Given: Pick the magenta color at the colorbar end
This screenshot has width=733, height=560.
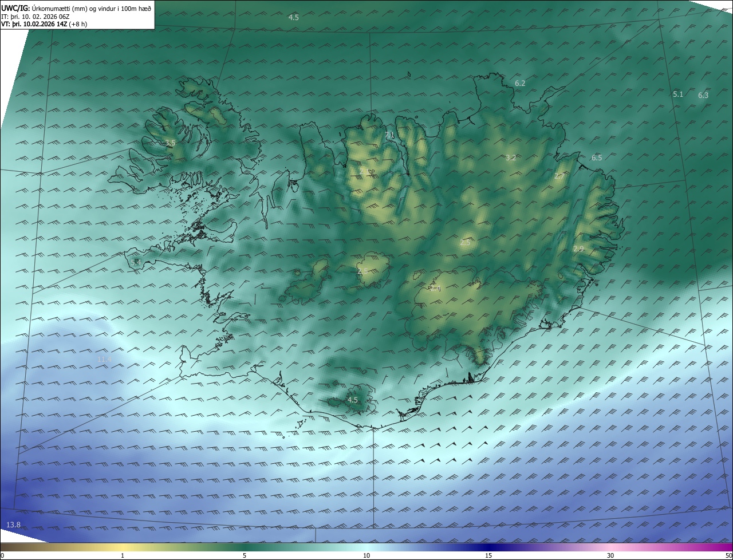Looking at the screenshot, I should [729, 547].
